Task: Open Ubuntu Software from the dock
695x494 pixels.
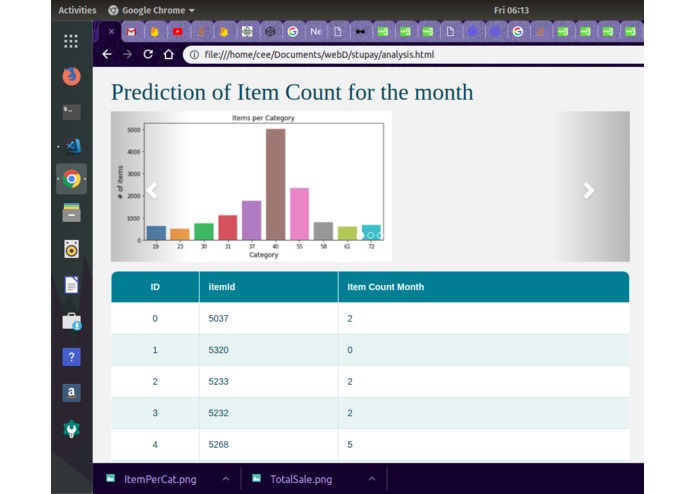Action: tap(71, 322)
